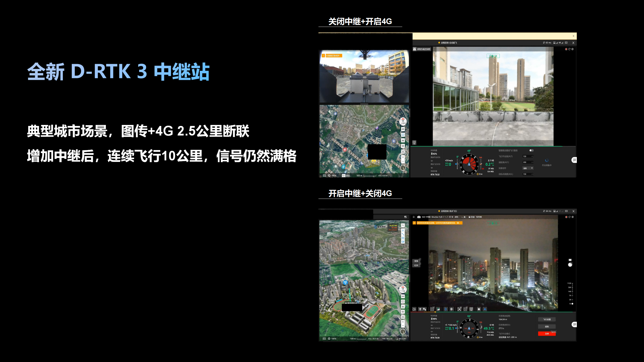Viewport: 644px width, 362px height.
Task: Switch to the 变焦 zoom camera tab
Action: click(416, 261)
